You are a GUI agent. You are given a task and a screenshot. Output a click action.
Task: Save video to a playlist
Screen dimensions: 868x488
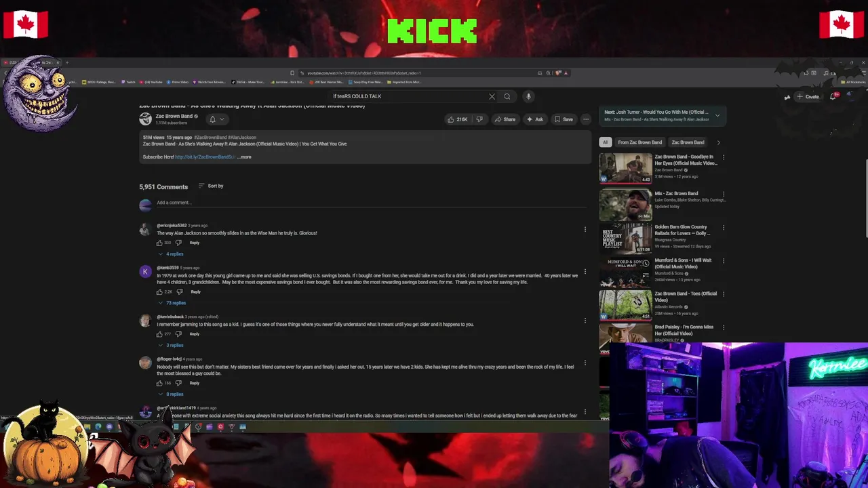click(564, 119)
